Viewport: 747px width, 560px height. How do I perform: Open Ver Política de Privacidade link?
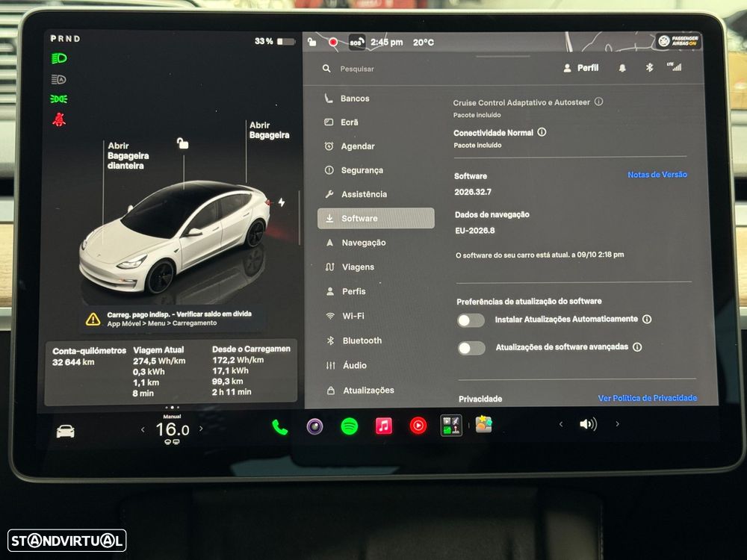pos(648,398)
